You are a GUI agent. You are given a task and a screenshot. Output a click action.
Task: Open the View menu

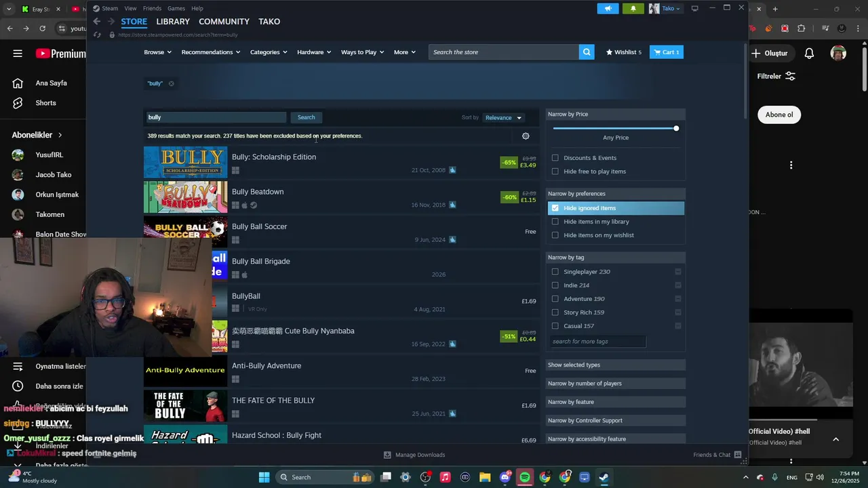pyautogui.click(x=130, y=8)
